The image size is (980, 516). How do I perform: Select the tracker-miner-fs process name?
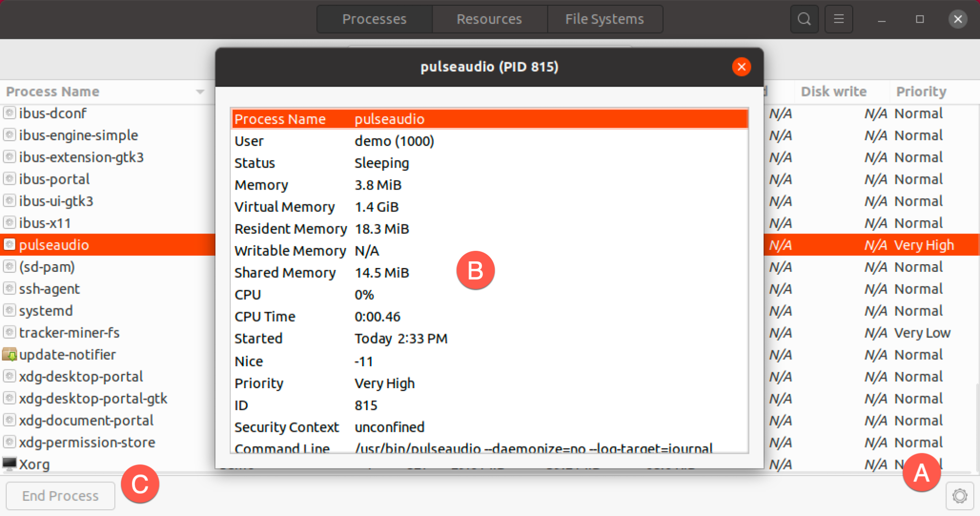pyautogui.click(x=69, y=333)
